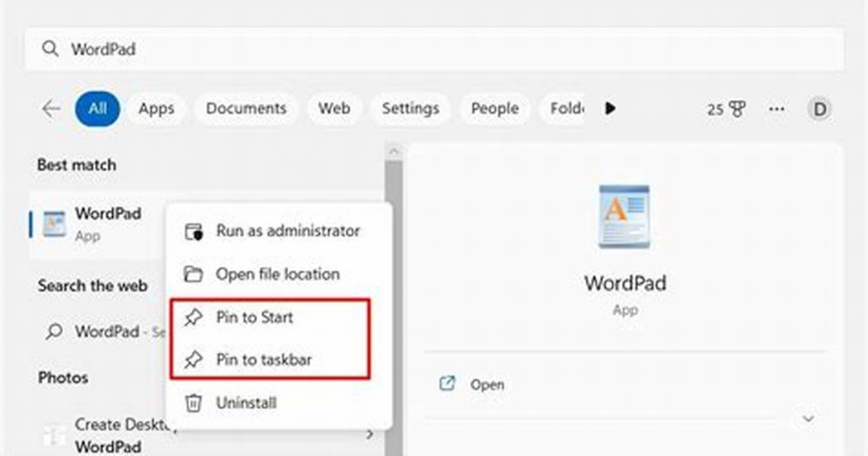This screenshot has height=456, width=868.
Task: Select the WordPad best match result
Action: 97,224
